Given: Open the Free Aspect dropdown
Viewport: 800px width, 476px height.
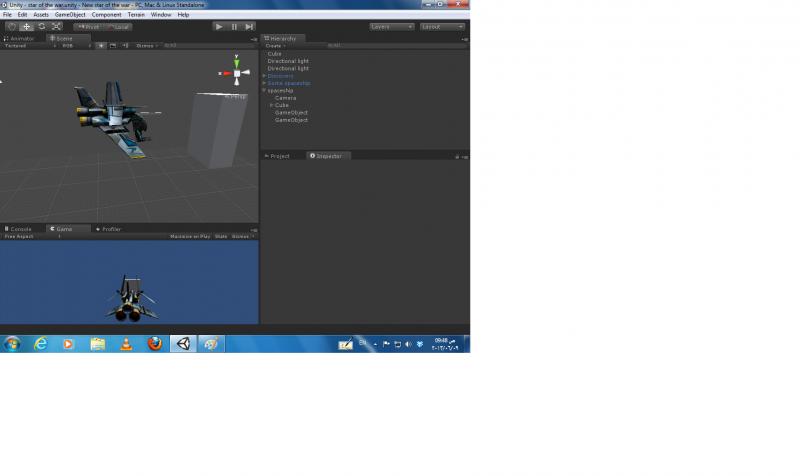Looking at the screenshot, I should (x=32, y=237).
